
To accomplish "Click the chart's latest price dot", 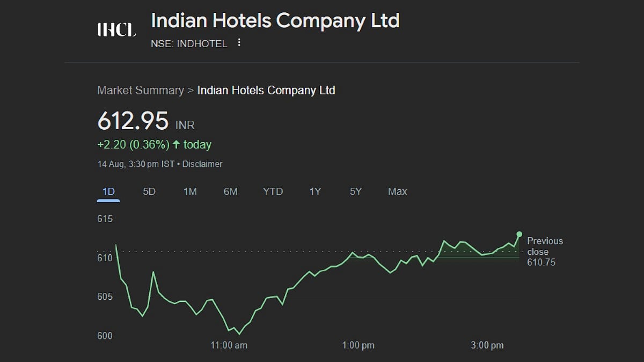I will click(519, 234).
